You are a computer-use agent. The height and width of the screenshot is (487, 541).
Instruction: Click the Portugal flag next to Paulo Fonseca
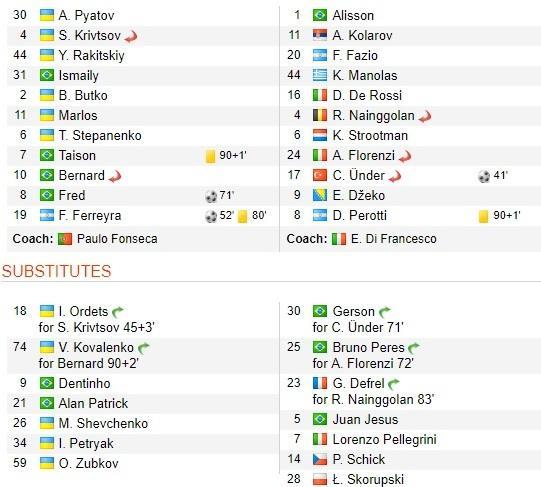(65, 239)
